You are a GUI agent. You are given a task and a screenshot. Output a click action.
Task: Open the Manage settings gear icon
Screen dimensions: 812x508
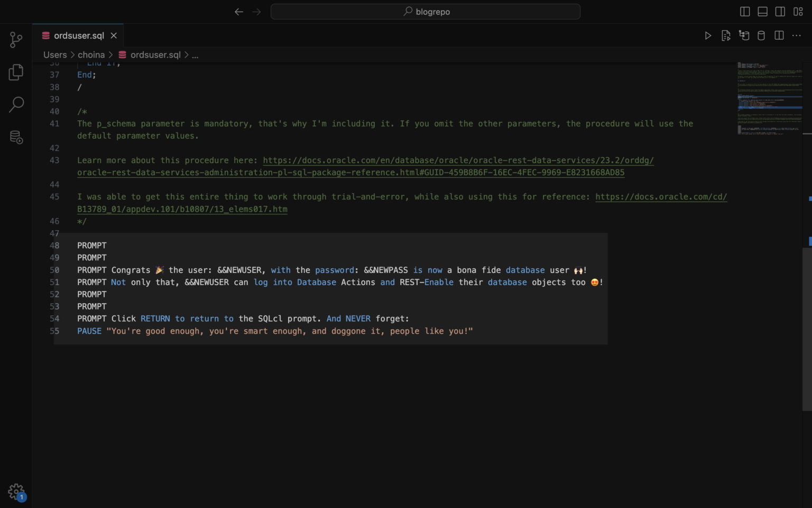pos(16,491)
